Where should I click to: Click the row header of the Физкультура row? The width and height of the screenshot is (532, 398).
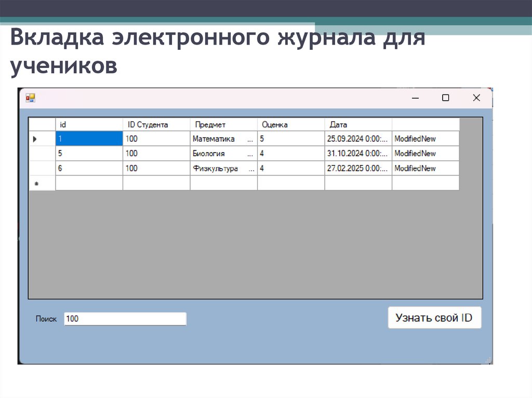[x=42, y=168]
